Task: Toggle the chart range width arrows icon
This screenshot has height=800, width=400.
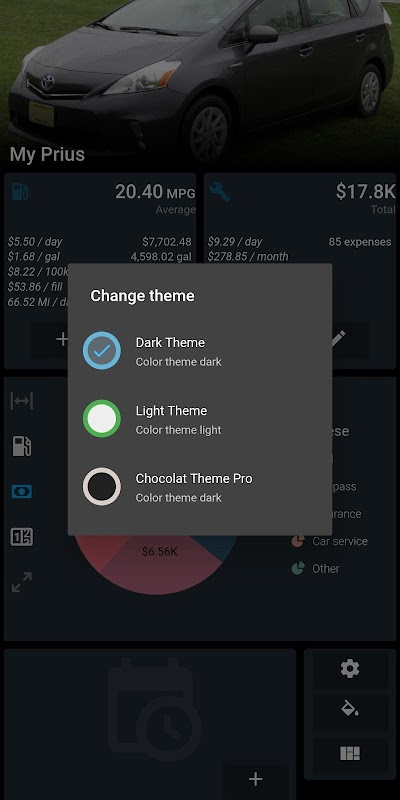Action: (21, 401)
